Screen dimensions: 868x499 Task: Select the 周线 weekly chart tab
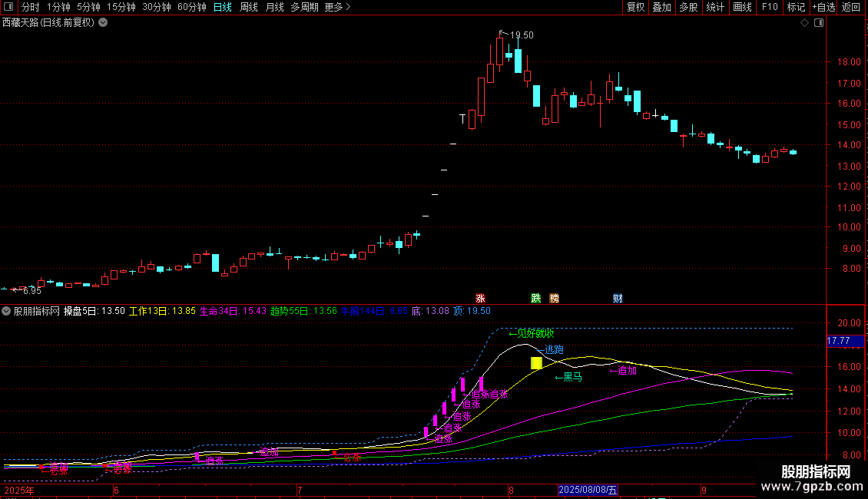(x=249, y=7)
